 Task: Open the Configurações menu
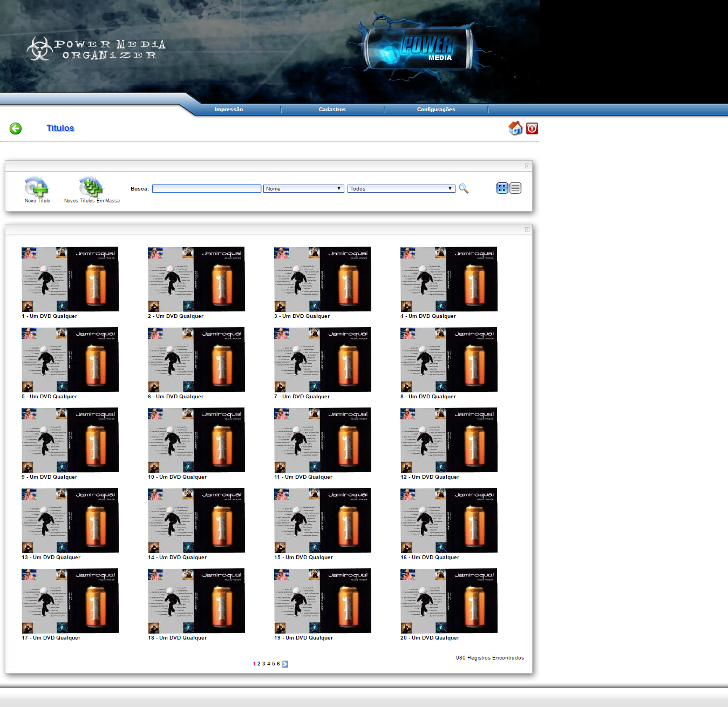[436, 110]
